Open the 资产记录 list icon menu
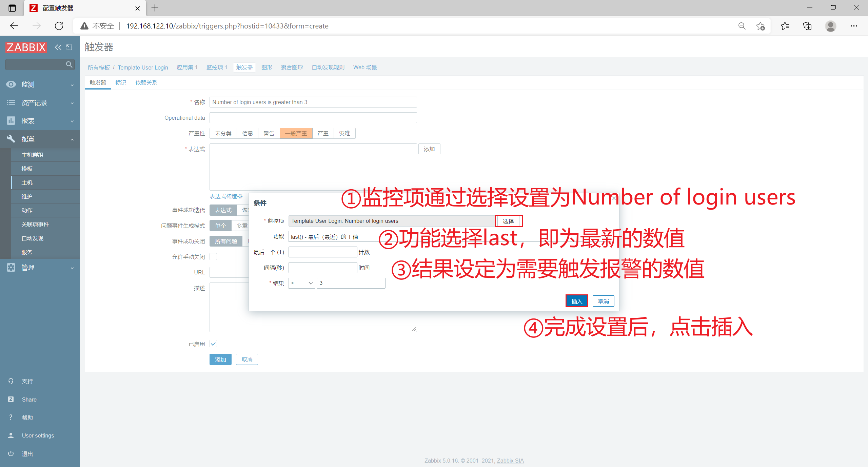 pos(11,102)
